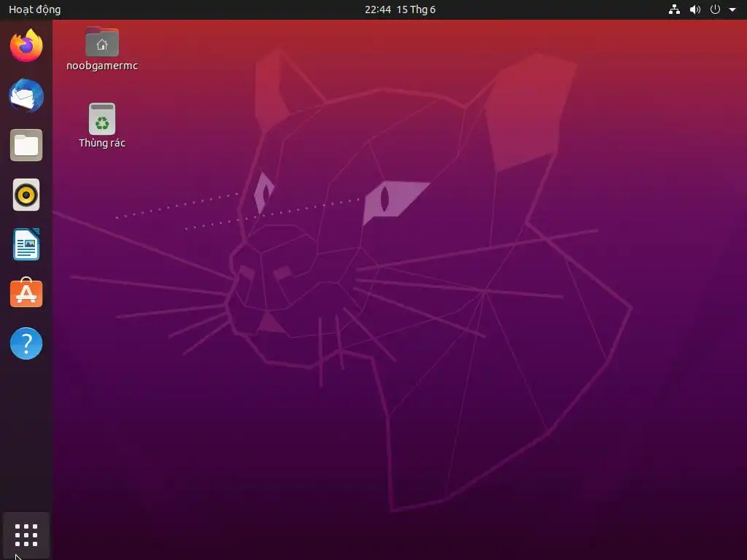
Task: Click the noobgamermc folder label
Action: 102,66
